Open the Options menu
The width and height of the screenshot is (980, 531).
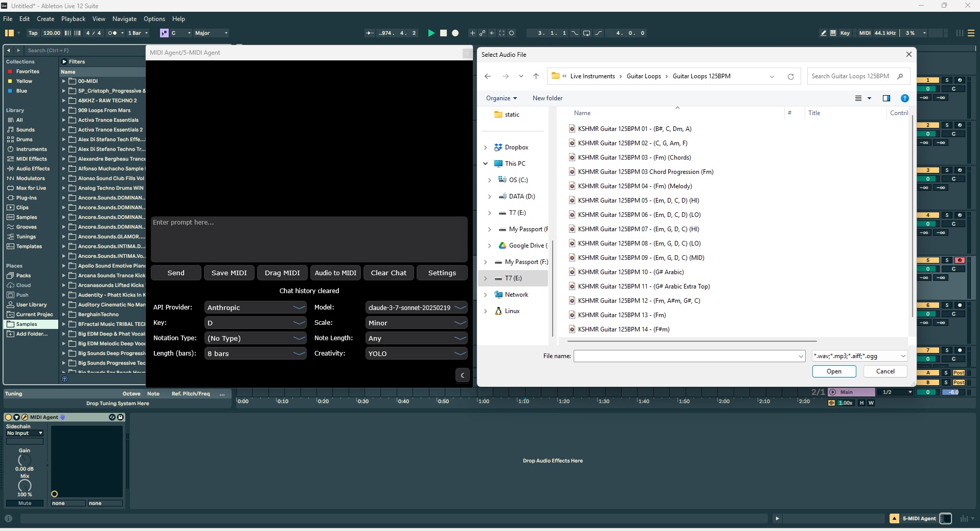[154, 19]
